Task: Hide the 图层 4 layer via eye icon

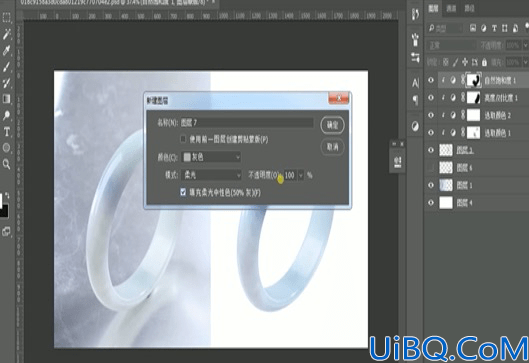Action: coord(431,203)
